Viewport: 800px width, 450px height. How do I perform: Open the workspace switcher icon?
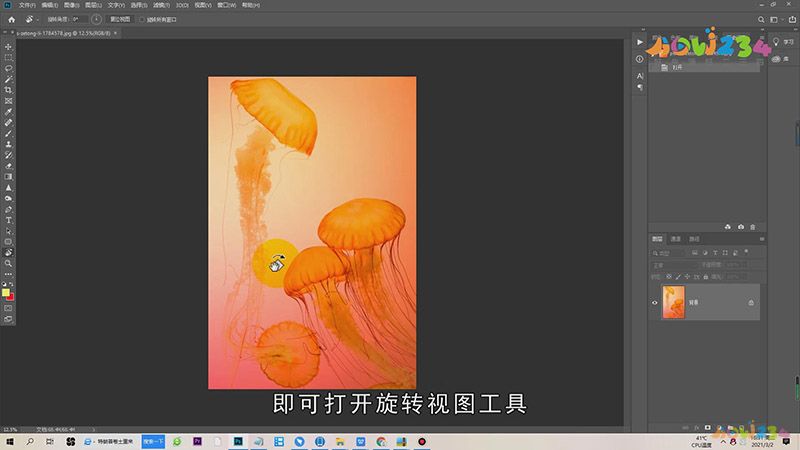point(774,19)
